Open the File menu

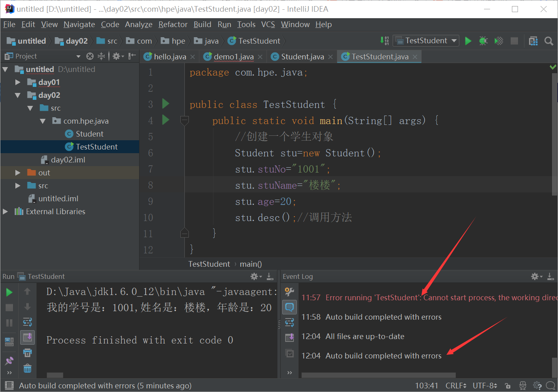[9, 24]
